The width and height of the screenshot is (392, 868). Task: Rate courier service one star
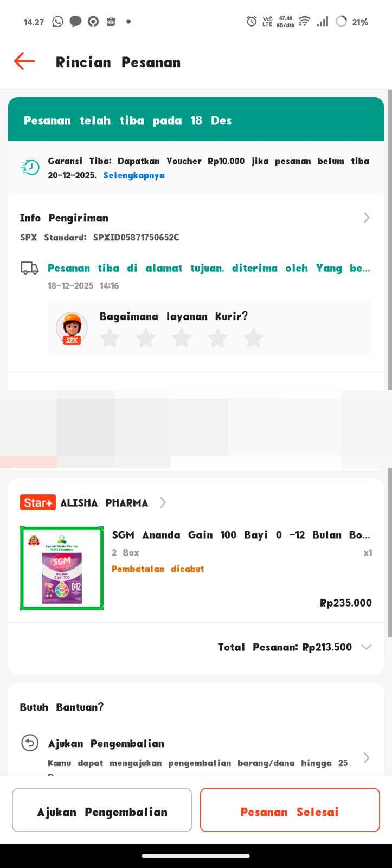[x=110, y=338]
